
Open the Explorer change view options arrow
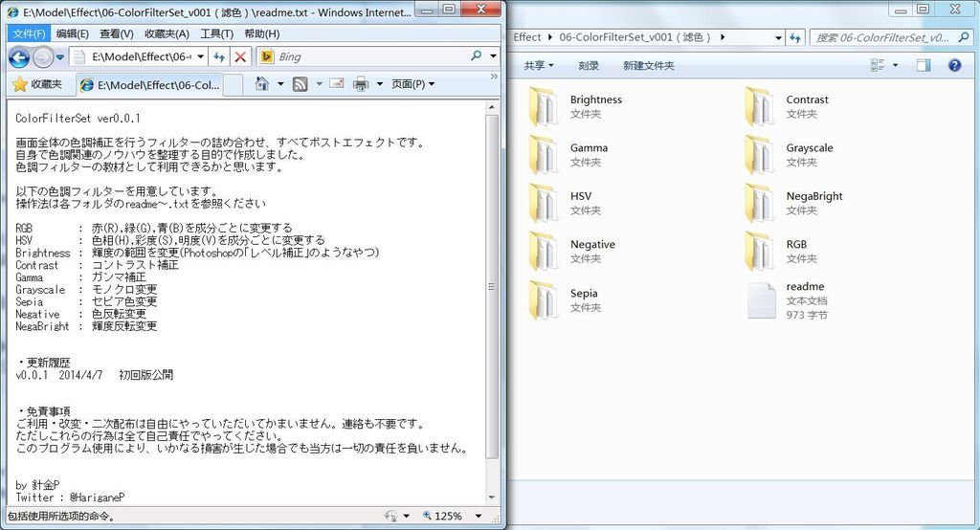tap(896, 65)
